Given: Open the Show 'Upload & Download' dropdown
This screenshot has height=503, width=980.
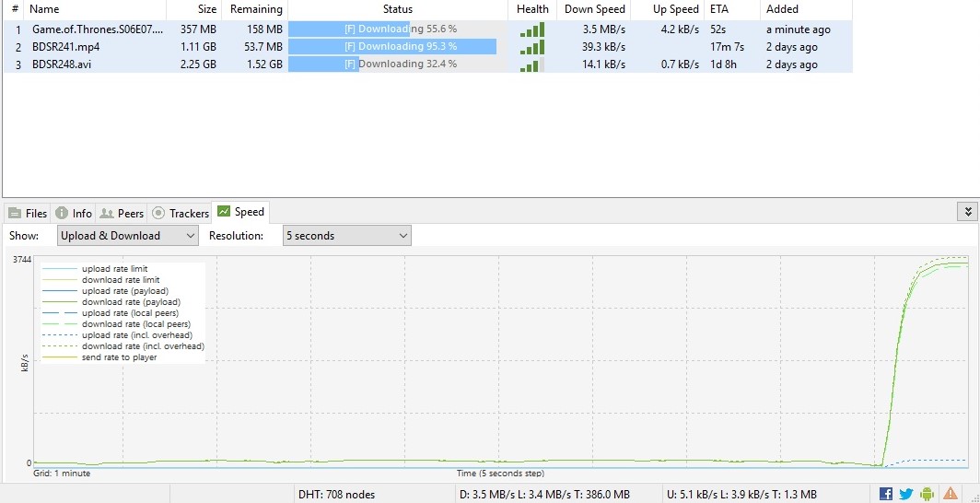Looking at the screenshot, I should [127, 236].
